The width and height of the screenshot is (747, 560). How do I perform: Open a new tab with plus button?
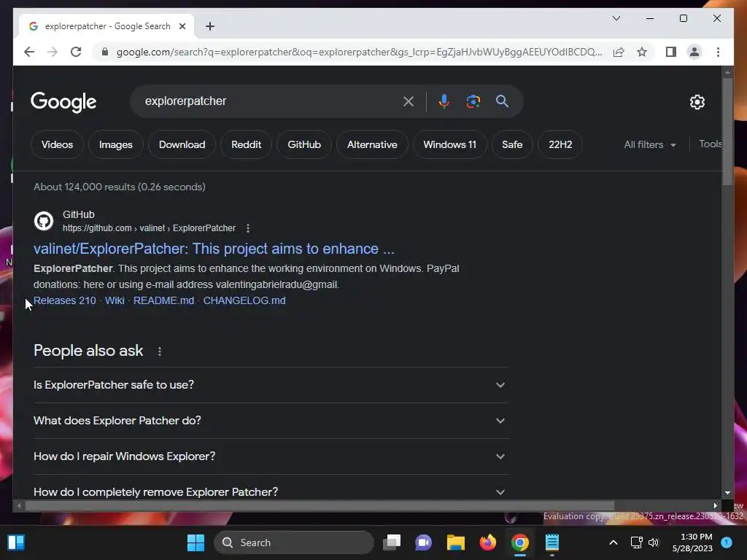(x=209, y=26)
